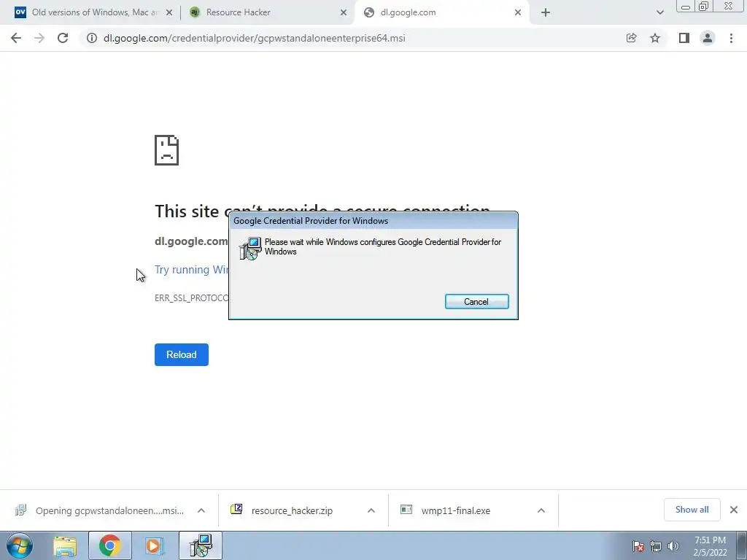The width and height of the screenshot is (747, 560).
Task: Bookmark this page with the star icon
Action: 655,38
